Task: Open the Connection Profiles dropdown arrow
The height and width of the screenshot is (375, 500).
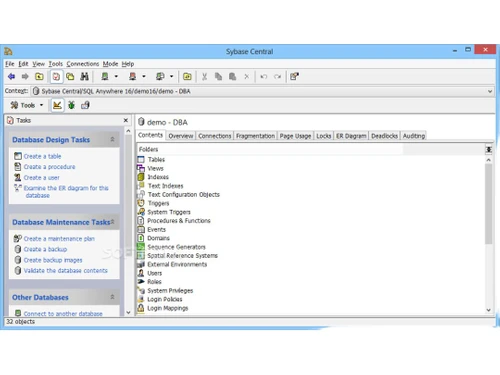Action: (x=172, y=77)
